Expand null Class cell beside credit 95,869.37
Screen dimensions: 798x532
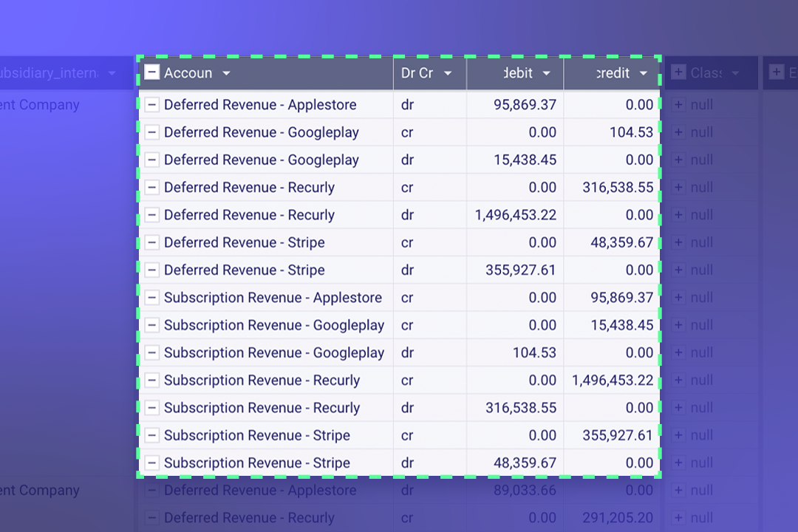point(678,297)
